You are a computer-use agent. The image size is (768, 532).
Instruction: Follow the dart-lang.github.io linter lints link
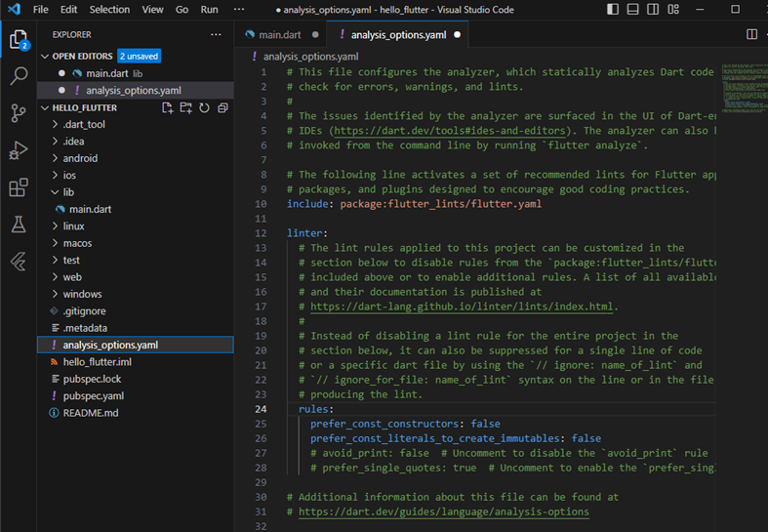click(x=462, y=307)
